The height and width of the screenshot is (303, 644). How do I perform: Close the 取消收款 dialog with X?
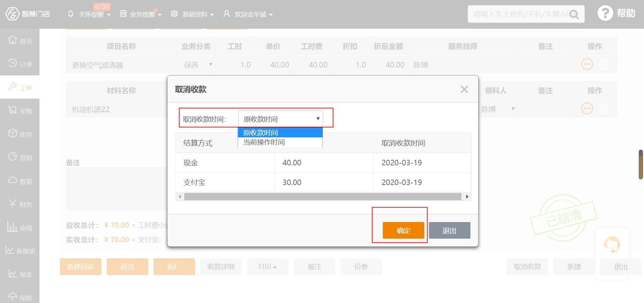point(464,89)
